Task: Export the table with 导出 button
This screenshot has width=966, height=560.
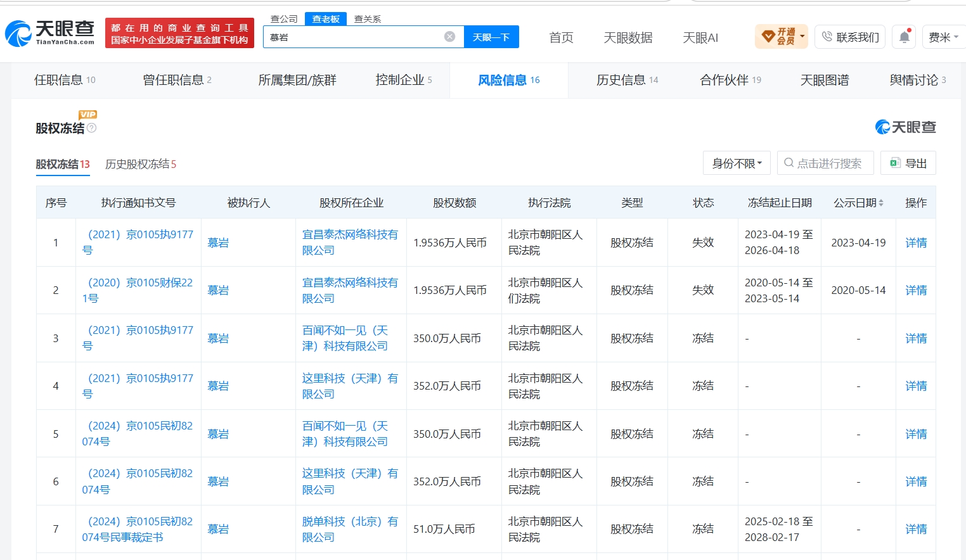Action: coord(908,163)
